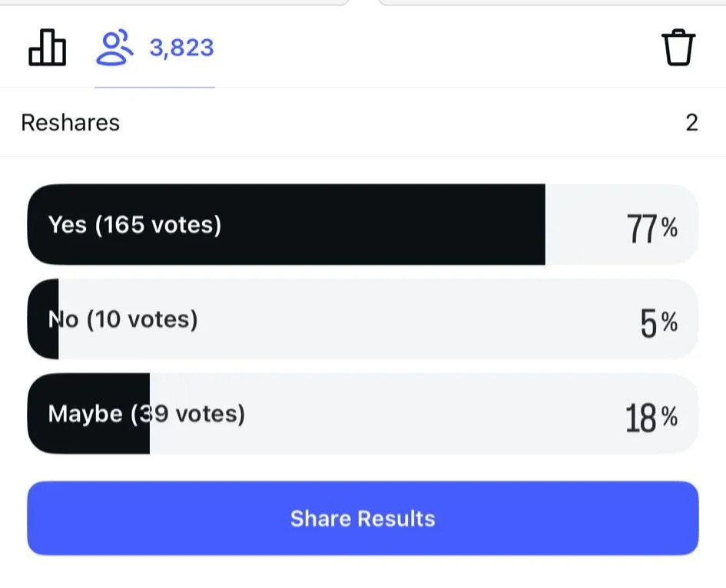The image size is (726, 588).
Task: Click the blue underline below the viewers tab
Action: tap(154, 87)
